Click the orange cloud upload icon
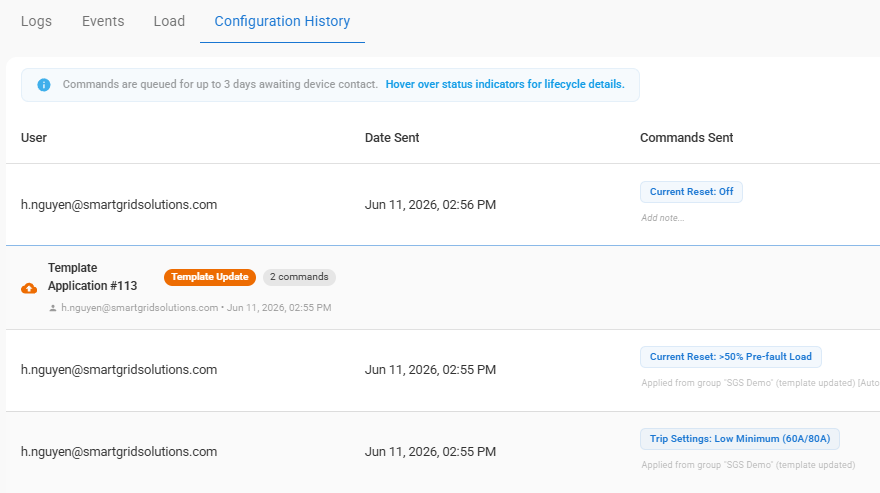The image size is (880, 493). (29, 289)
